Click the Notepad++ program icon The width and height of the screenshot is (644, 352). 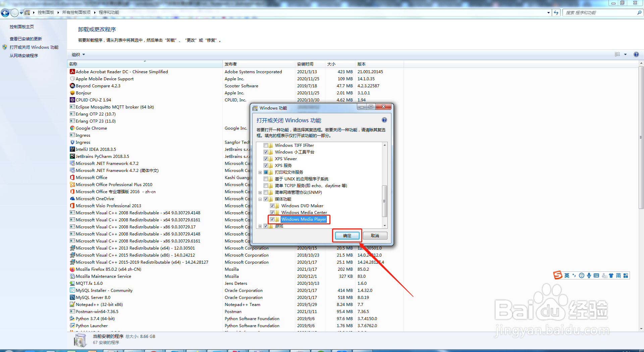(72, 304)
